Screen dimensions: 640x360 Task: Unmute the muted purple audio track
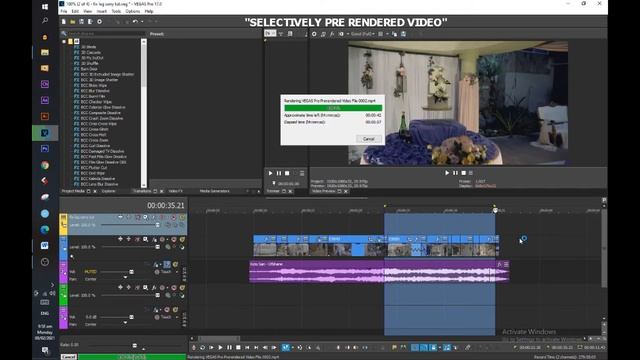click(167, 265)
